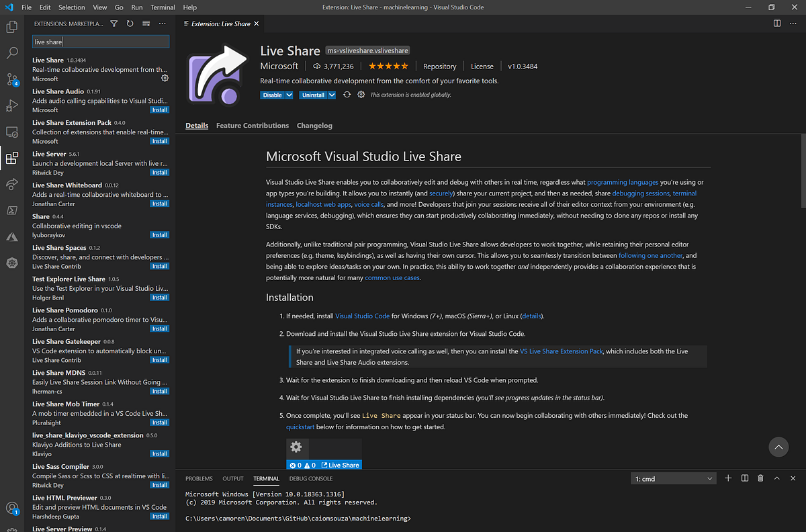806x532 pixels.
Task: Kill the active terminal with trash icon
Action: tap(760, 478)
